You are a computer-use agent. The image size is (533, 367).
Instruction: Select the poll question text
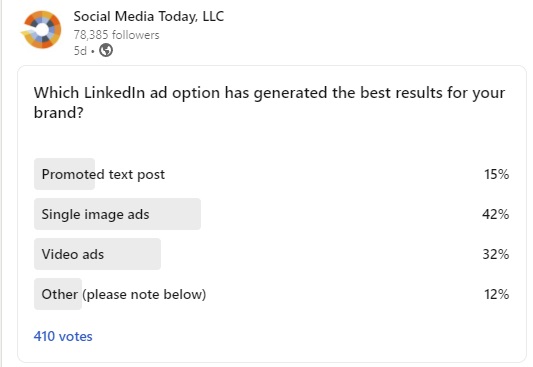(269, 102)
